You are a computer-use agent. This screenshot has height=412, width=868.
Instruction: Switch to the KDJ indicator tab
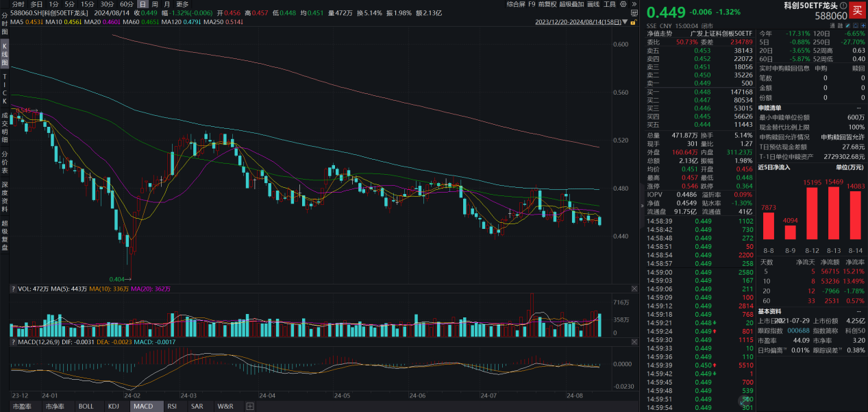tap(113, 407)
